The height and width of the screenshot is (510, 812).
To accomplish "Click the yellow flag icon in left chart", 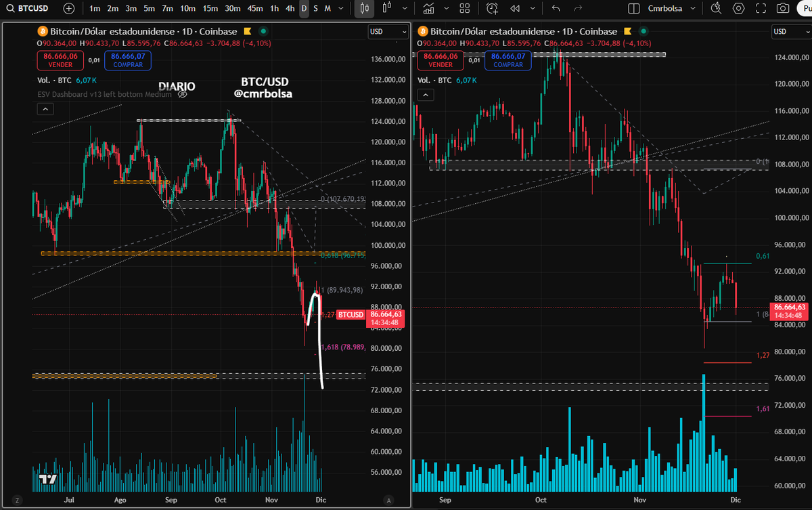I will (x=248, y=32).
